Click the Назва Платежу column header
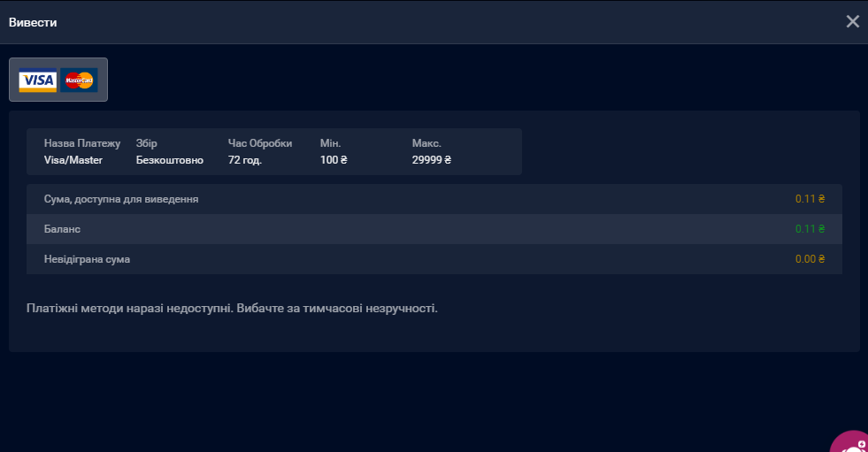This screenshot has height=452, width=868. (82, 143)
